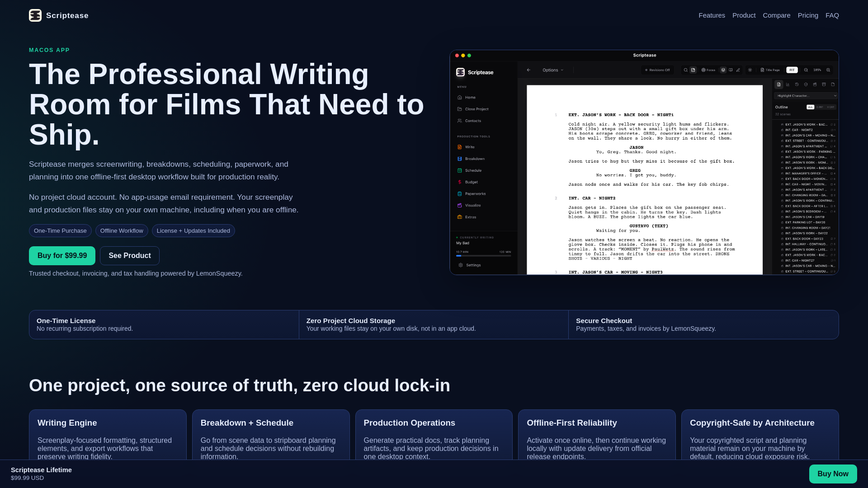The image size is (868, 488).
Task: Click the search magnifier in editor toolbar
Action: (685, 70)
